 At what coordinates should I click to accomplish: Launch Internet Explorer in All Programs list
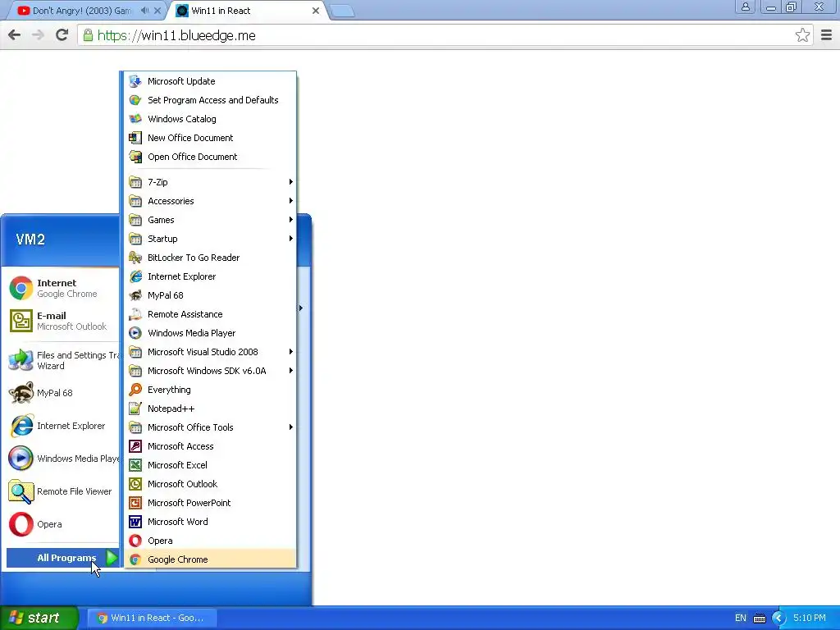[x=210, y=276]
